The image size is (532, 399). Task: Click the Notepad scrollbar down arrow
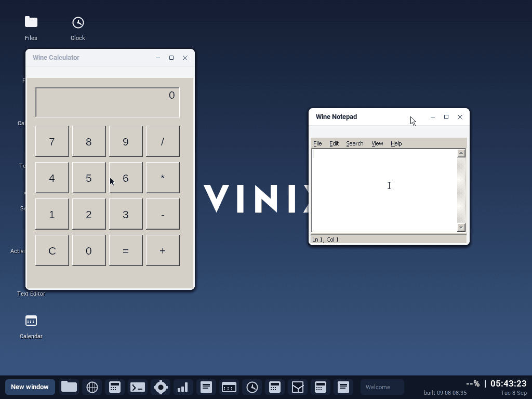click(461, 228)
